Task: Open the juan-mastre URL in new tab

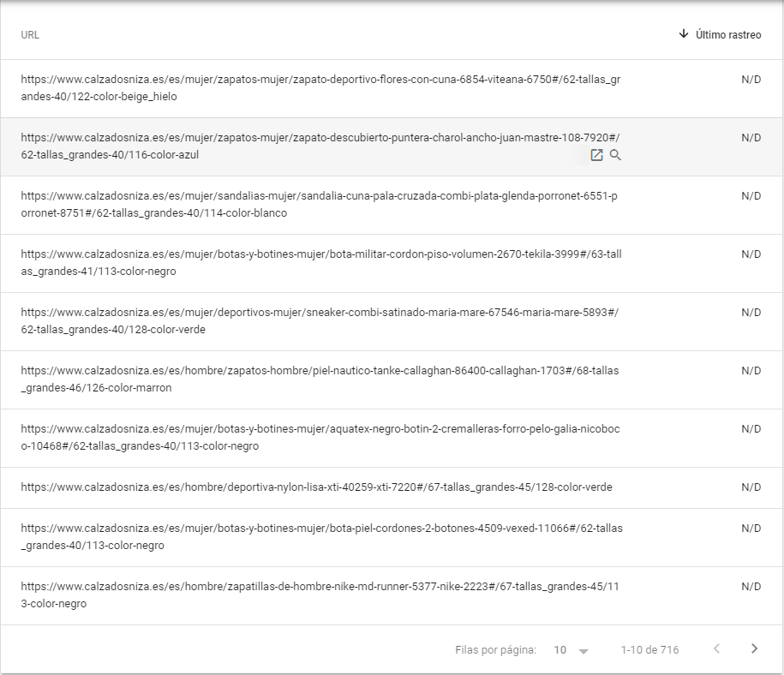Action: click(x=597, y=155)
